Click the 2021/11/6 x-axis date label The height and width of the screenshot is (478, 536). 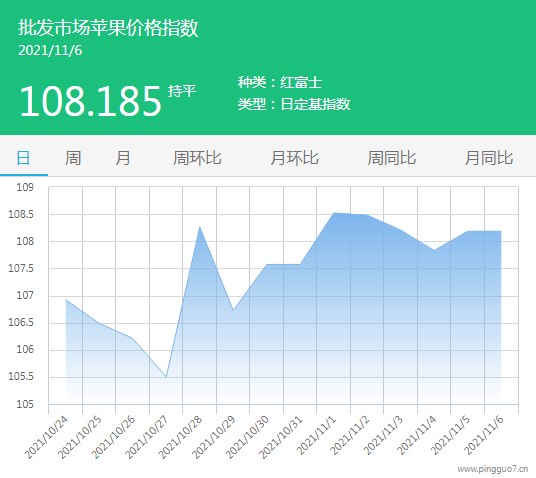click(x=484, y=435)
